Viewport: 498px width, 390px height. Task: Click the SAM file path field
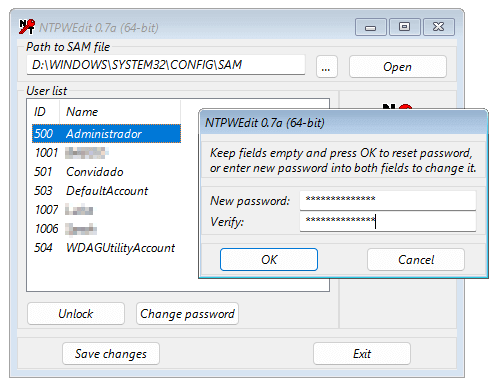166,65
